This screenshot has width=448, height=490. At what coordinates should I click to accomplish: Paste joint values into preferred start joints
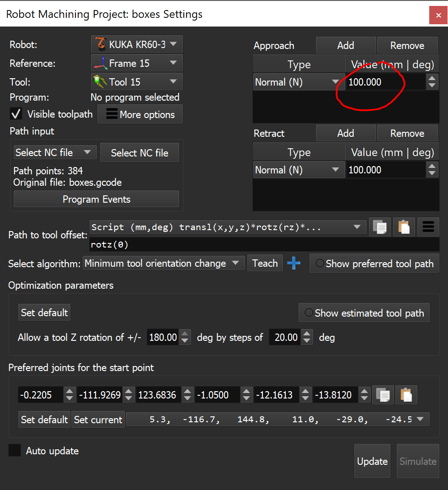[406, 395]
